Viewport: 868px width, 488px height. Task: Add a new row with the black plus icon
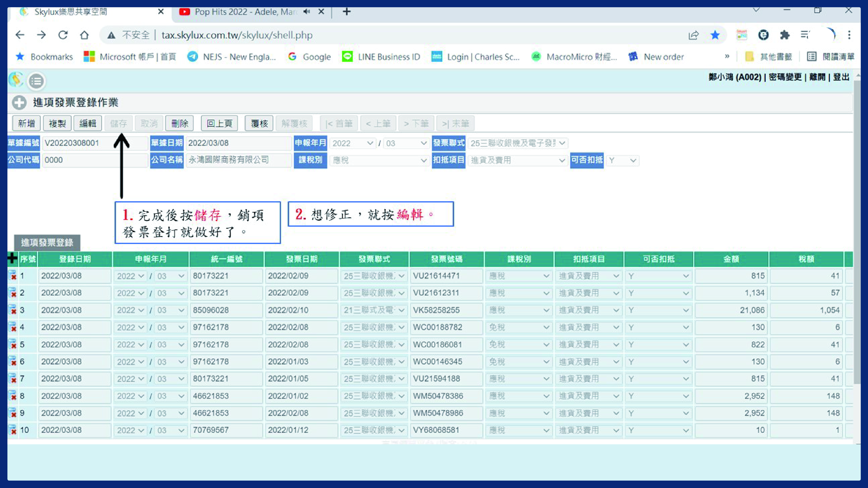click(x=12, y=258)
